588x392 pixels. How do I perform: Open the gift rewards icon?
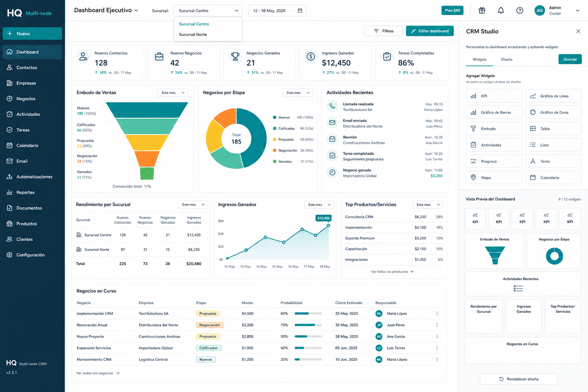pos(482,10)
